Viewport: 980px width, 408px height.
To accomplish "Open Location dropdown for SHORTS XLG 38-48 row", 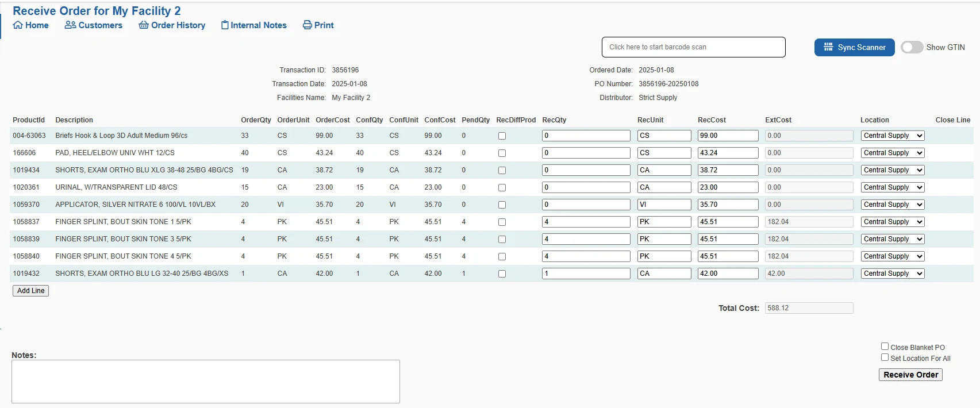I will [x=893, y=170].
